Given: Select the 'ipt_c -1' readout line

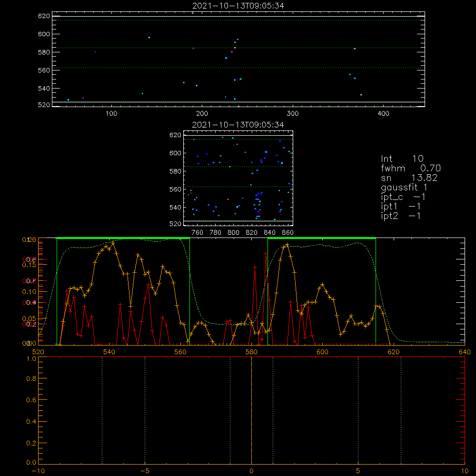Looking at the screenshot, I should 403,197.
